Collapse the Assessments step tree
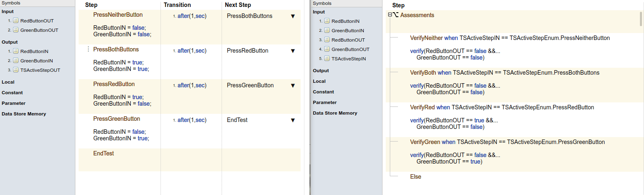 click(390, 15)
